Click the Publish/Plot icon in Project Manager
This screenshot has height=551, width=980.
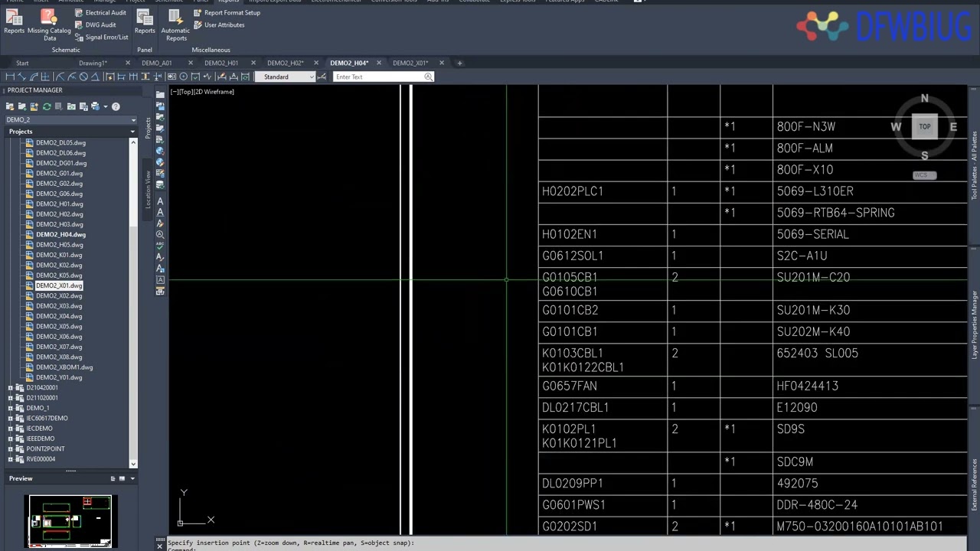[95, 106]
